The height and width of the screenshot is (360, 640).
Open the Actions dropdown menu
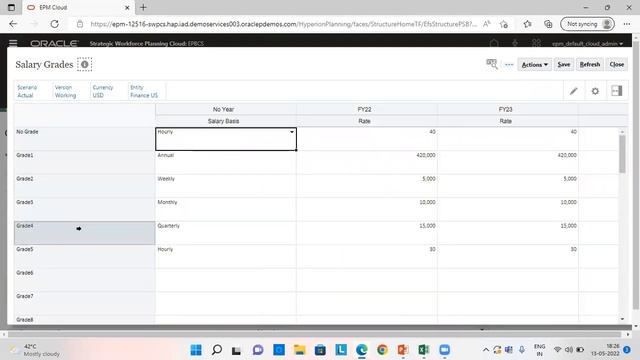tap(534, 64)
